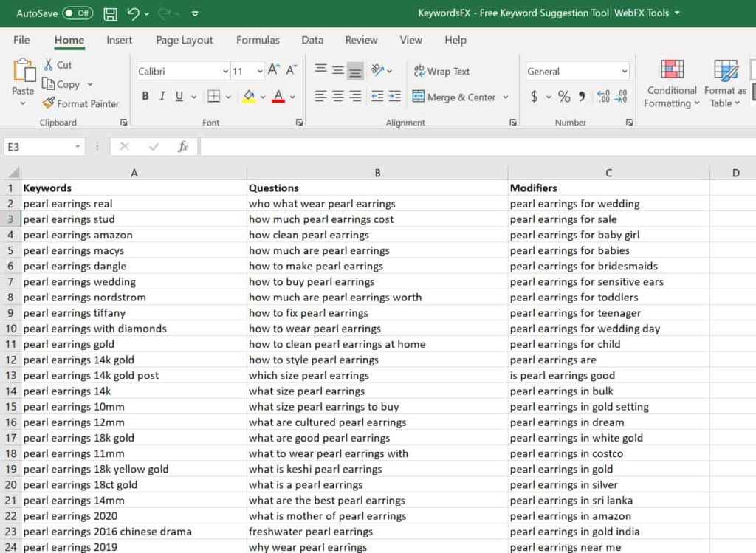
Task: Select Middle Align icon
Action: point(338,70)
